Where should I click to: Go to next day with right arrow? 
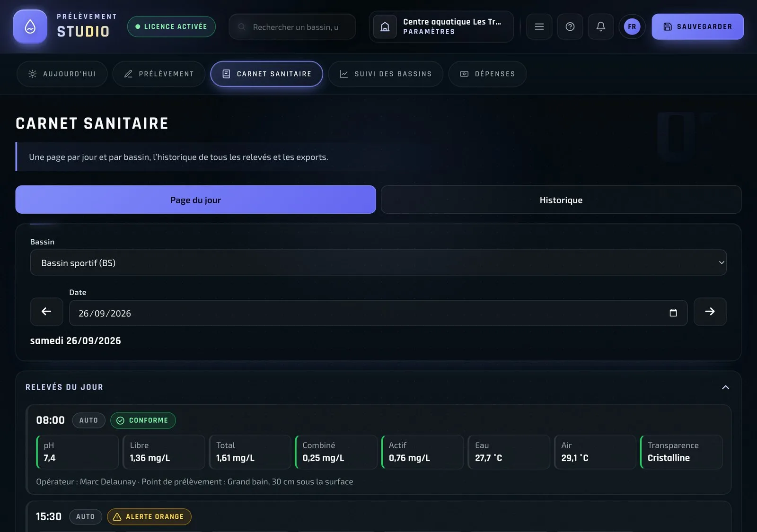pyautogui.click(x=710, y=312)
